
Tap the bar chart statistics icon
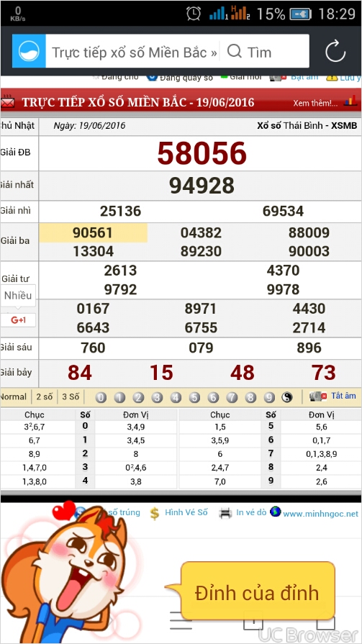(x=350, y=101)
